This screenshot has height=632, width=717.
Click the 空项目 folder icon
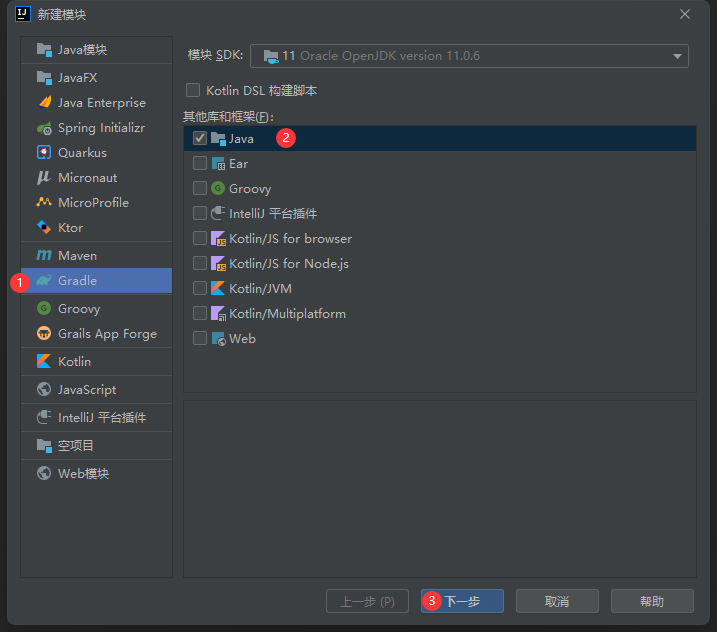coord(44,445)
